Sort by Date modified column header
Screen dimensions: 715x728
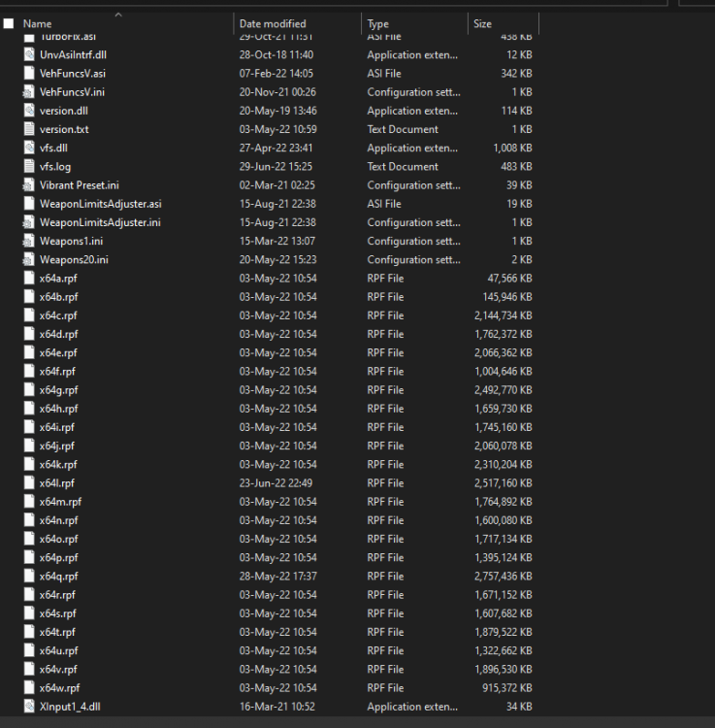[x=273, y=23]
